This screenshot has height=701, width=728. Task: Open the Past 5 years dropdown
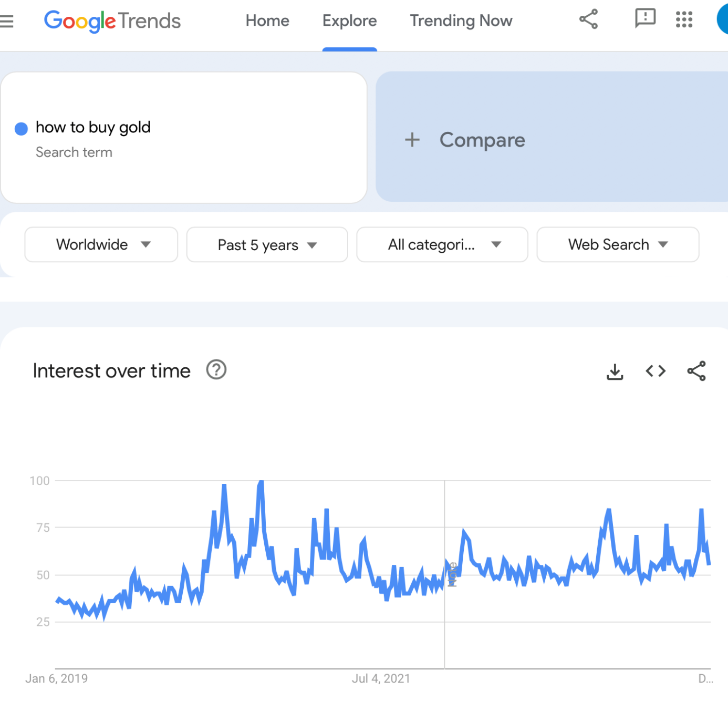(267, 244)
